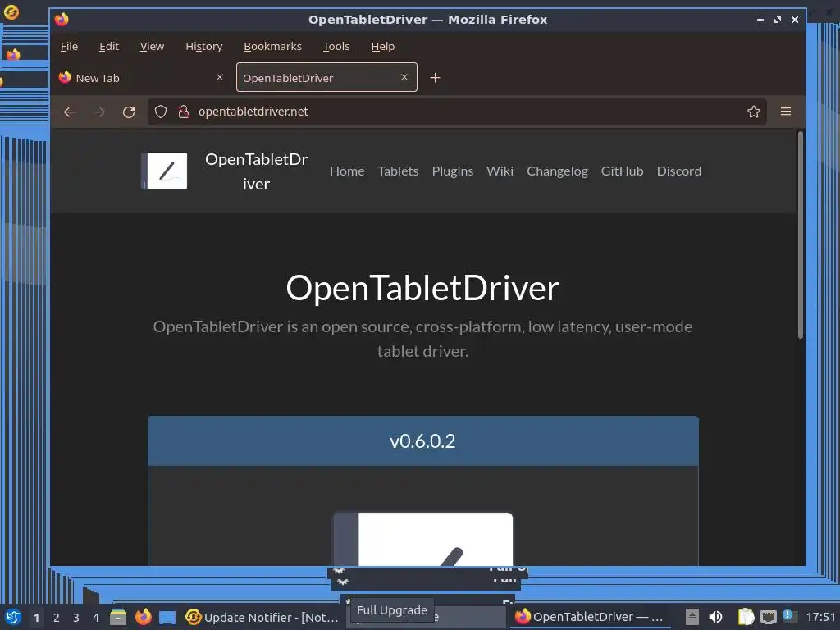
Task: Close the New Tab tab
Action: (220, 77)
